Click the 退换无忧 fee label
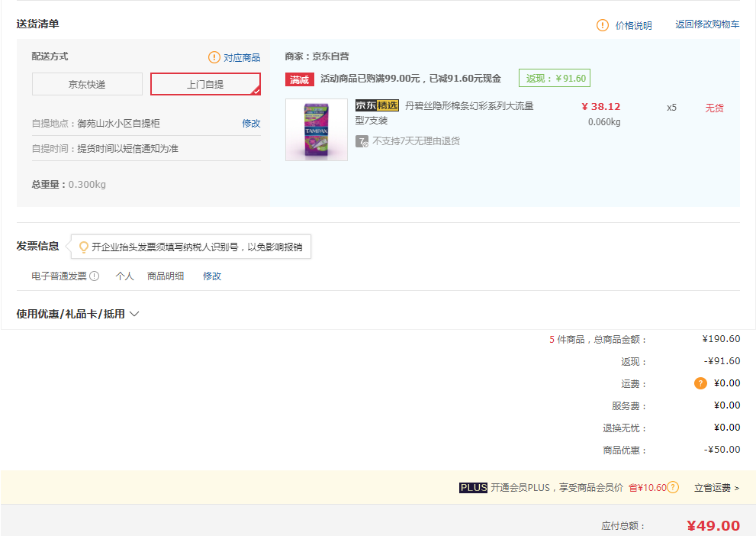The width and height of the screenshot is (756, 536). click(624, 428)
